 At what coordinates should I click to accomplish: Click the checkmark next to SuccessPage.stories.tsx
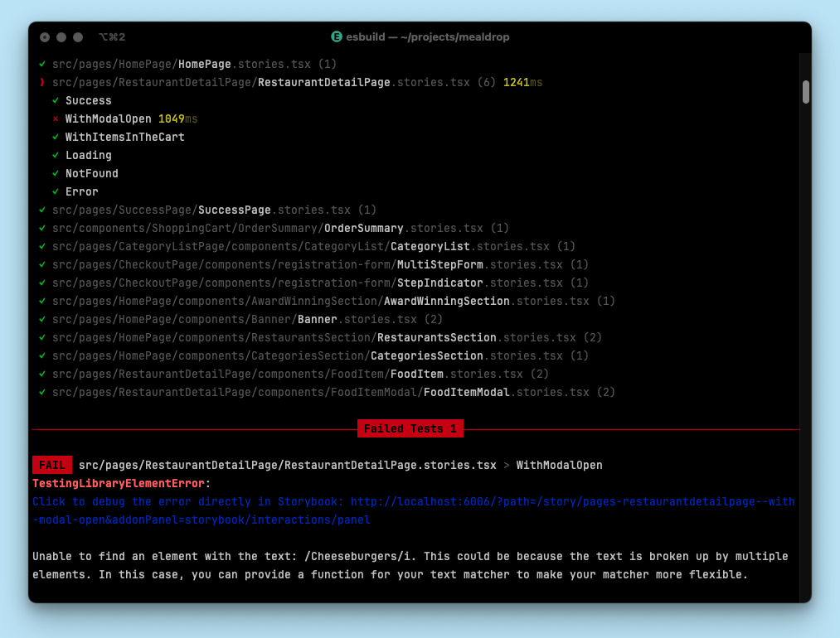click(x=41, y=210)
